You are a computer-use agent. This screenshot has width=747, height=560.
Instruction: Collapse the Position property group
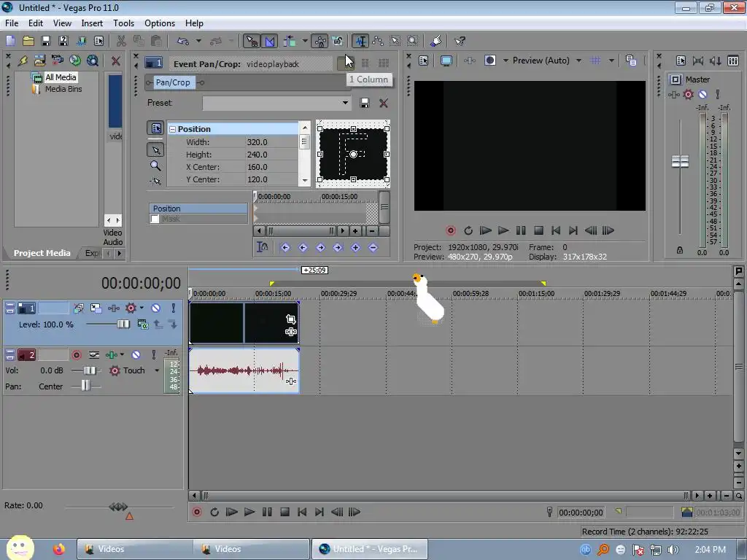(x=172, y=129)
